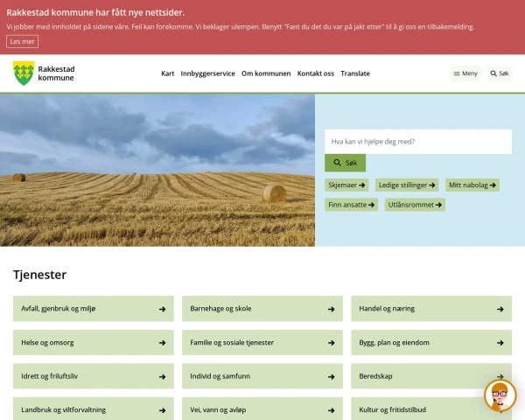
Task: Click the arrow on Handel og næring
Action: coord(500,309)
